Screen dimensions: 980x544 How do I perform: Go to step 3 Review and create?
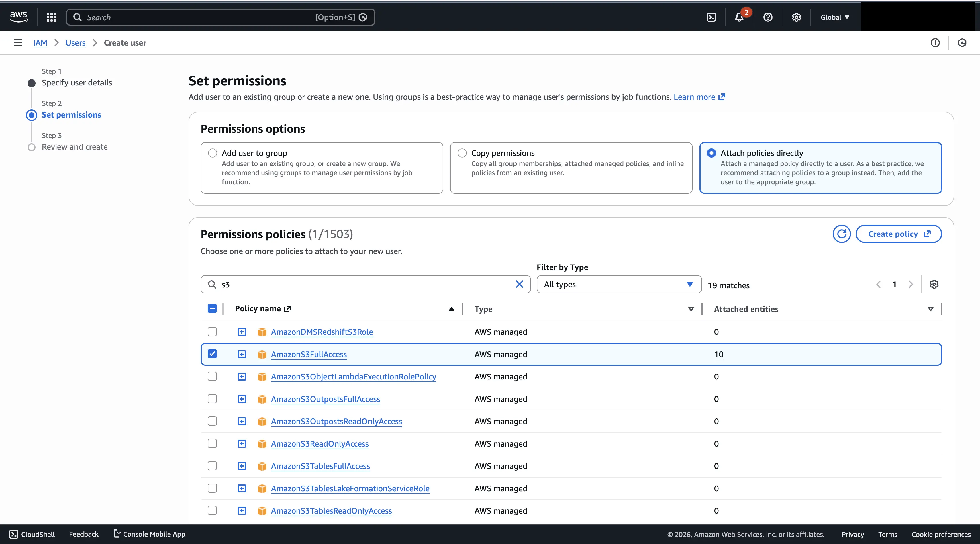(x=75, y=147)
